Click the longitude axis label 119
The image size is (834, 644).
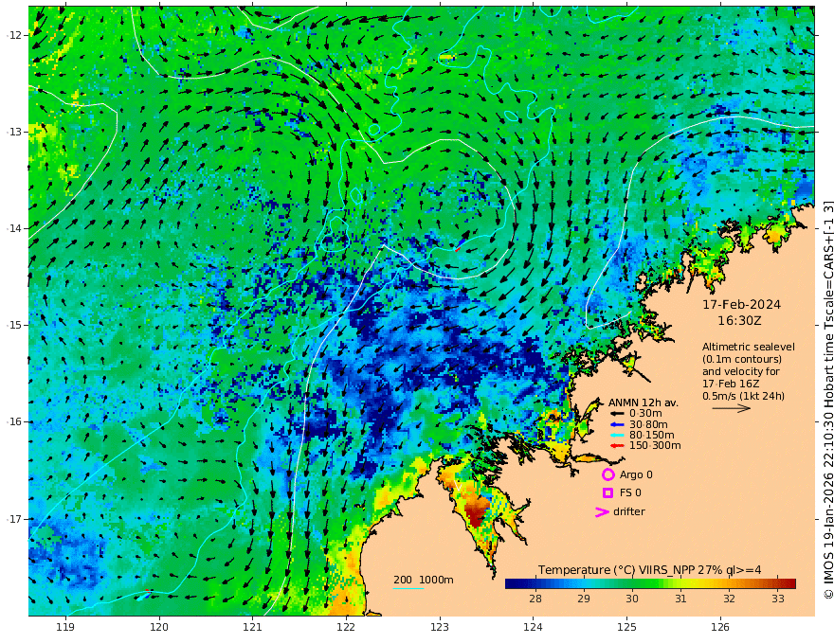(65, 628)
